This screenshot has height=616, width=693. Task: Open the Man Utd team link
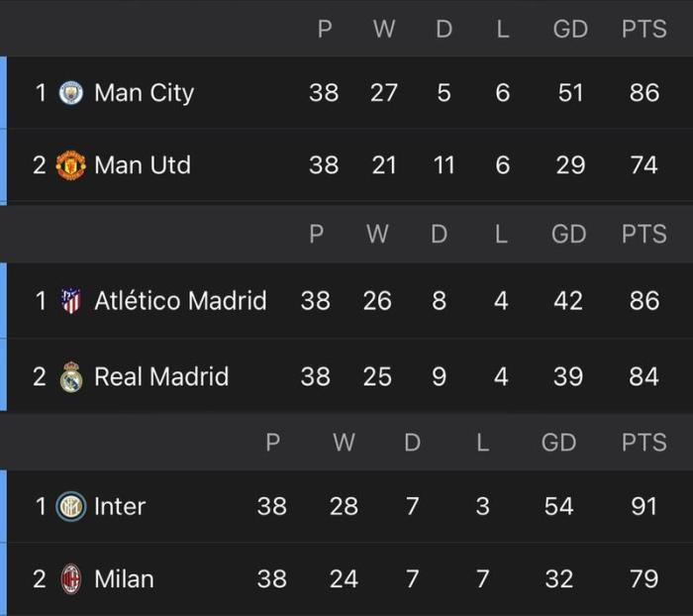[143, 164]
